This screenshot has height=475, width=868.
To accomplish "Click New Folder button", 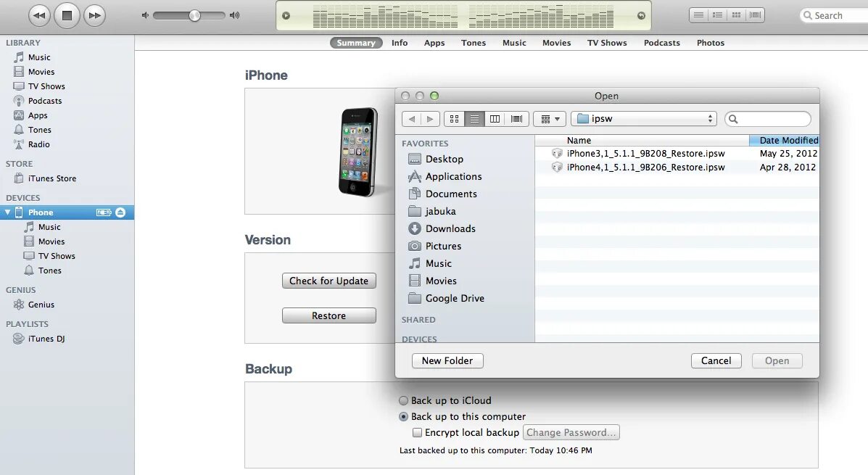I will [447, 360].
